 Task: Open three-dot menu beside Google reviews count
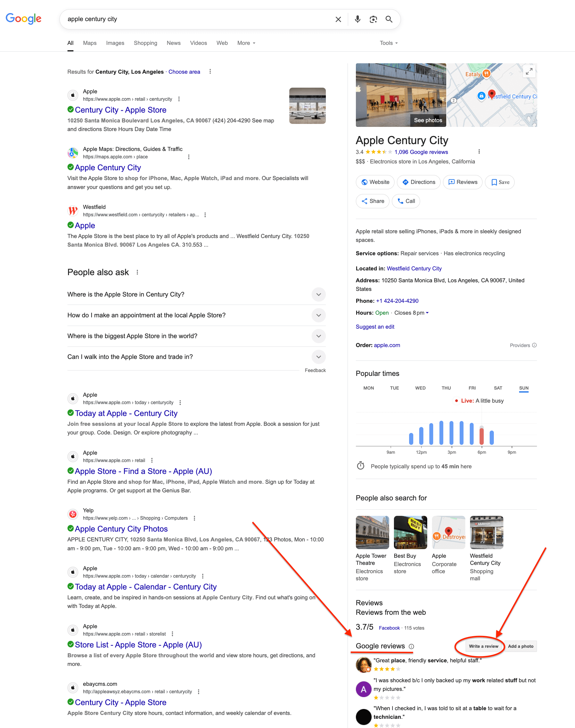[479, 152]
